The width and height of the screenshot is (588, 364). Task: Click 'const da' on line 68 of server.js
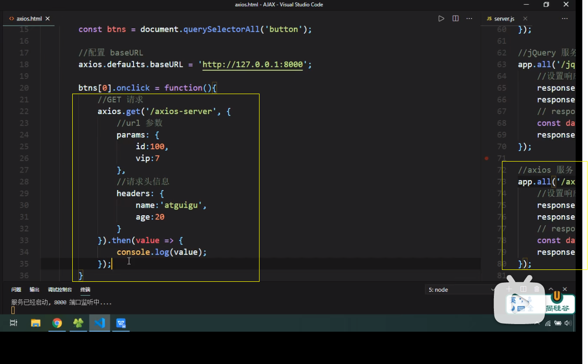556,123
